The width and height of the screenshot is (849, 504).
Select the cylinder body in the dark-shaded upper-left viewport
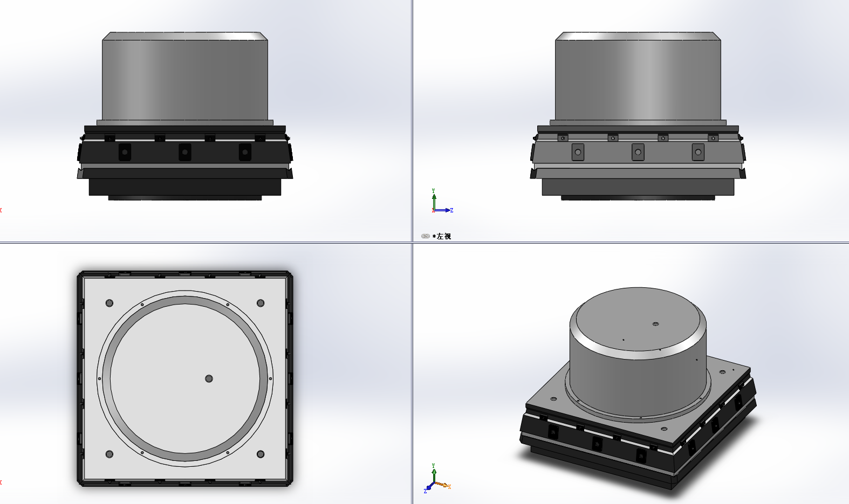click(x=185, y=80)
